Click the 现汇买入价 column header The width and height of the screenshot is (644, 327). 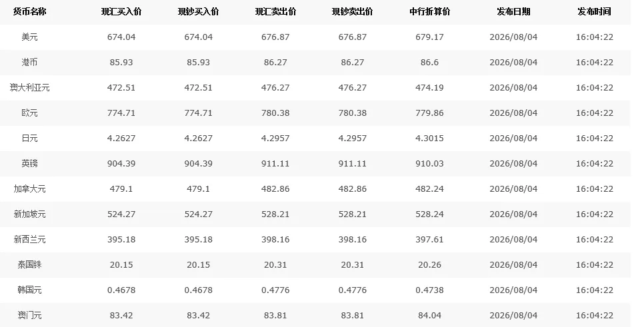pyautogui.click(x=121, y=12)
